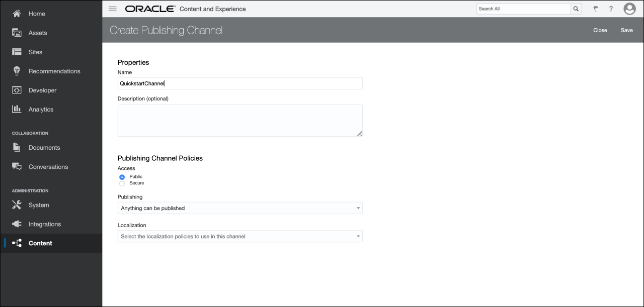Viewport: 644px width, 307px height.
Task: Open the help question mark icon
Action: tap(611, 9)
